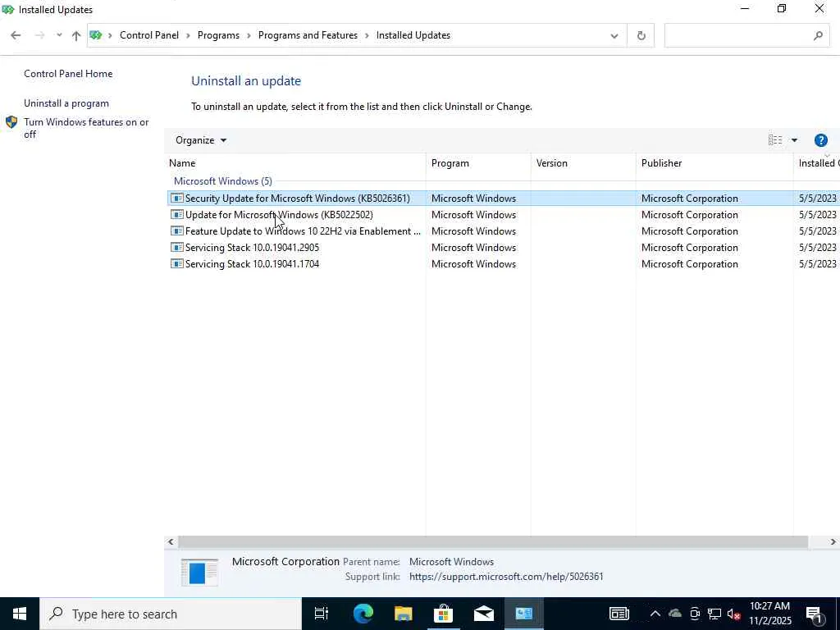
Task: Click Microsoft Corporation publisher for KB5022502
Action: 689,215
